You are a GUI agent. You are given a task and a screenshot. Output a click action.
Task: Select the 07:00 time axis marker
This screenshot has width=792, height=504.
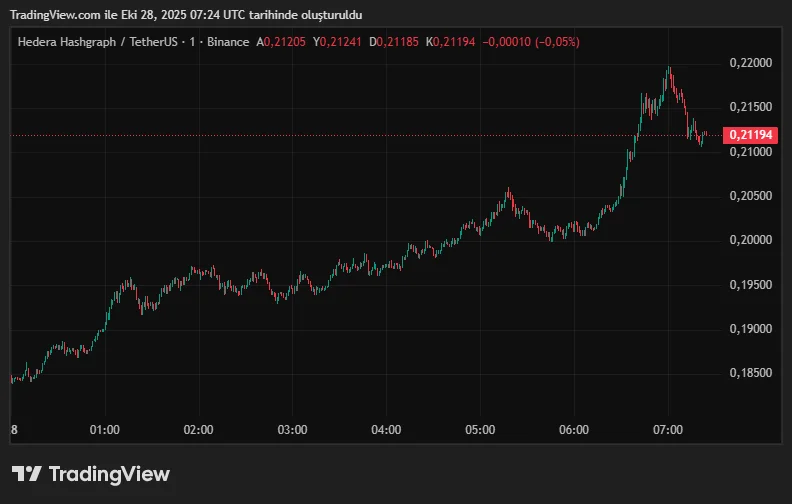click(x=667, y=430)
